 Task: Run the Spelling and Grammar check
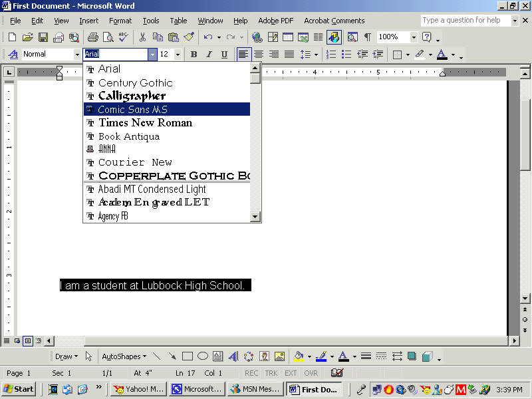(124, 37)
